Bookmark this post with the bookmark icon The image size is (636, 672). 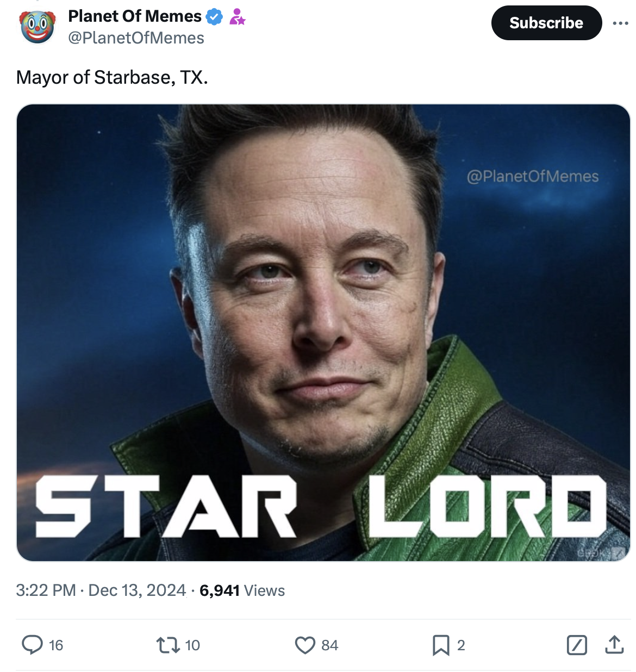441,645
